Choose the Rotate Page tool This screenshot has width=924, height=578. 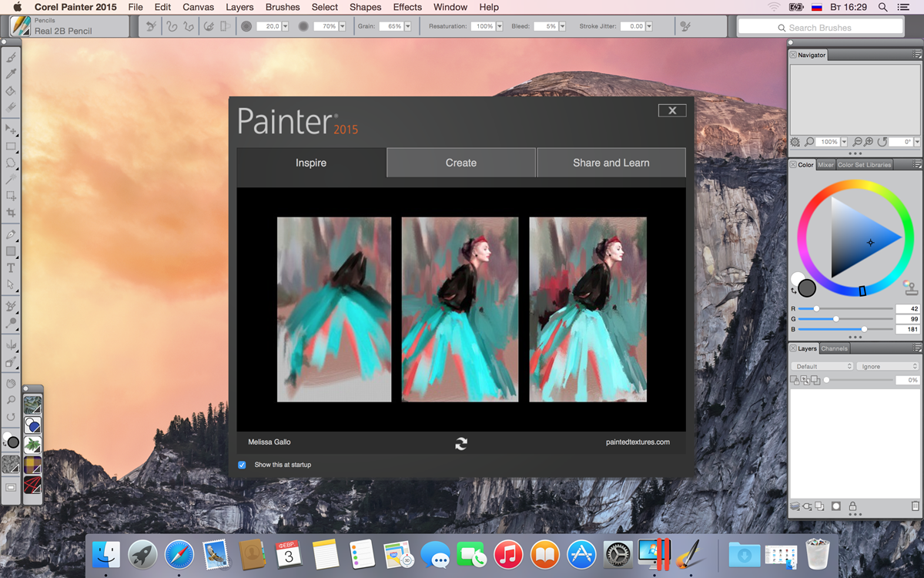coord(11,417)
